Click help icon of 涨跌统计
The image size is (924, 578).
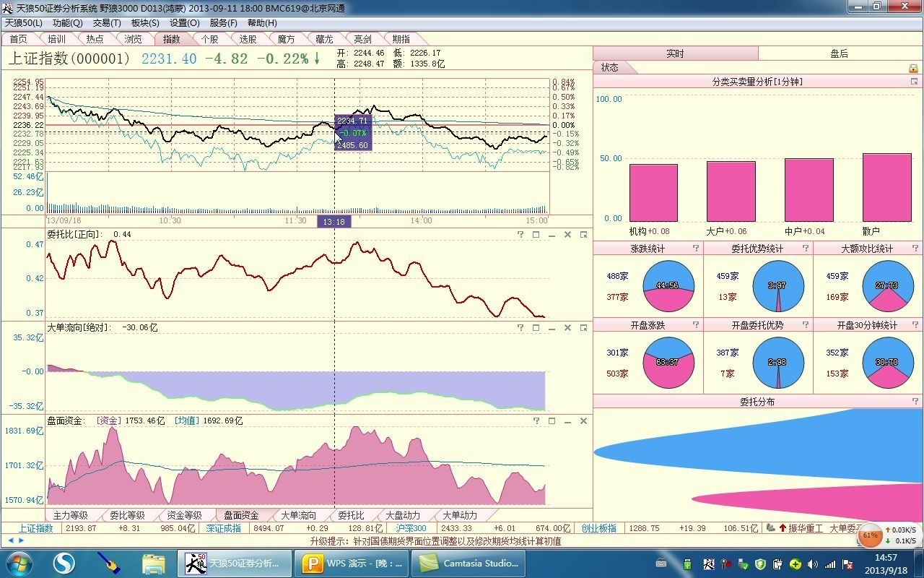(696, 248)
